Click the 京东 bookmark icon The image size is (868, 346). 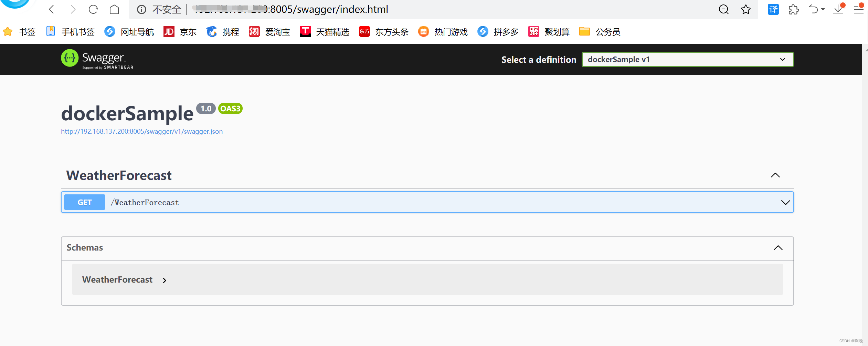pos(169,31)
